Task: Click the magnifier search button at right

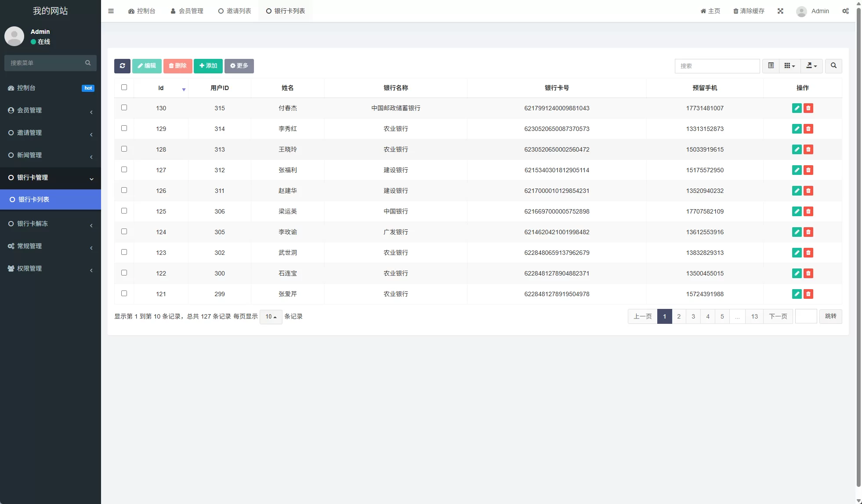Action: tap(833, 66)
